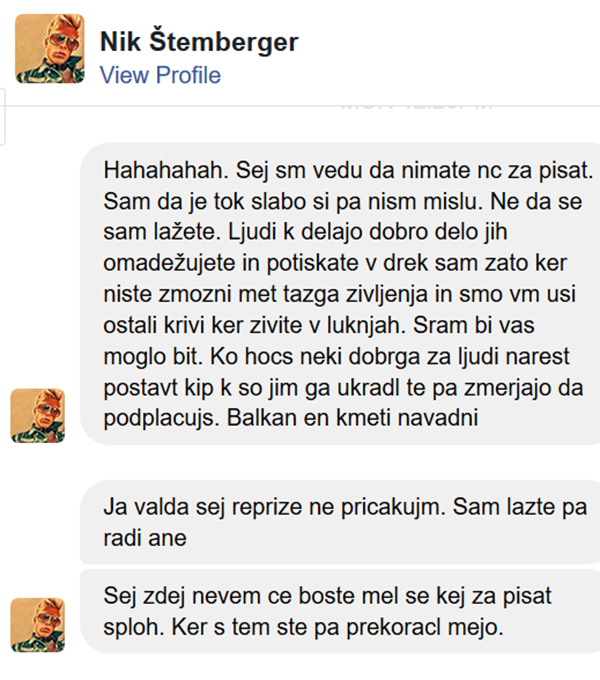Click 'Sam lazte pa' in the second bubble
The height and width of the screenshot is (680, 600).
pyautogui.click(x=520, y=507)
